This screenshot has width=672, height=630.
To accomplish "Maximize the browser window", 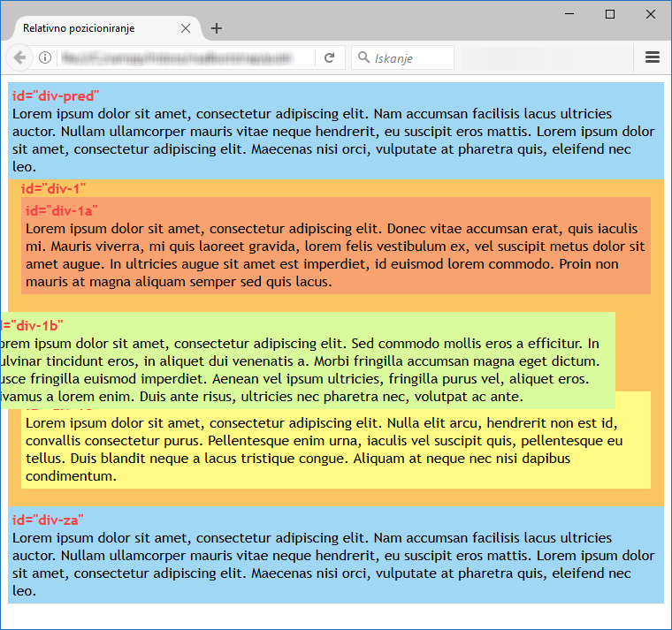I will (x=610, y=14).
